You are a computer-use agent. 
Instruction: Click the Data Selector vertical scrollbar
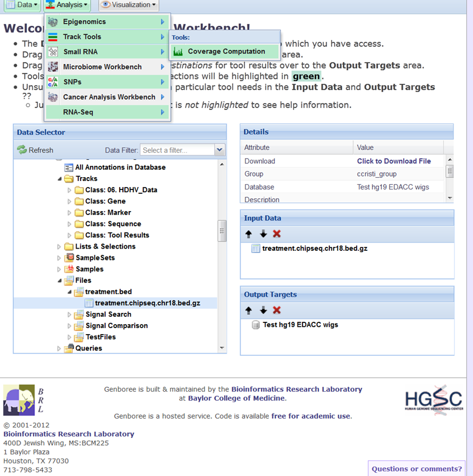coord(222,230)
